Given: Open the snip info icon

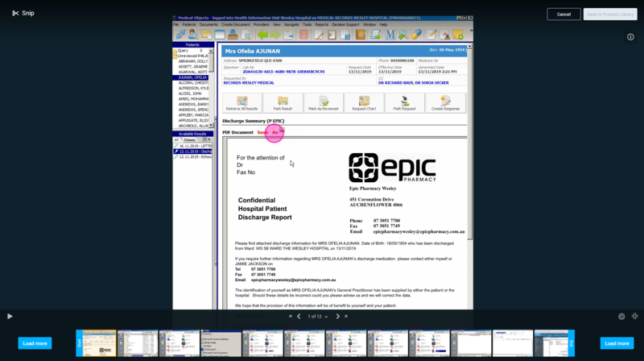Looking at the screenshot, I should pos(630,37).
